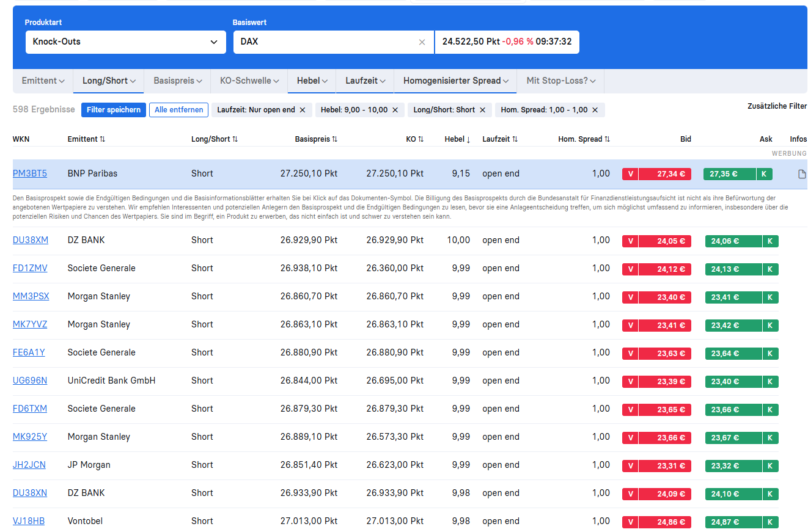Open the WKN link VJ18HB
The width and height of the screenshot is (808, 532).
(29, 521)
